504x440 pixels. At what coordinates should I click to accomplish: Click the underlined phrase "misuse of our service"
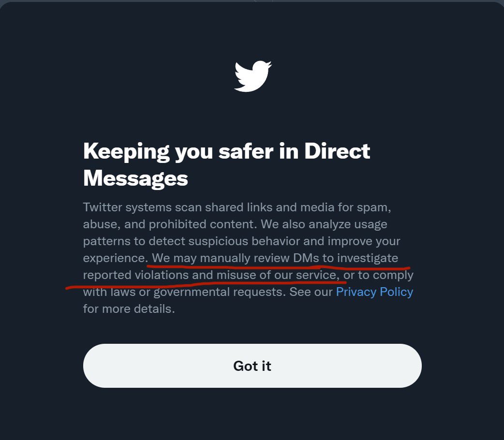pos(276,275)
